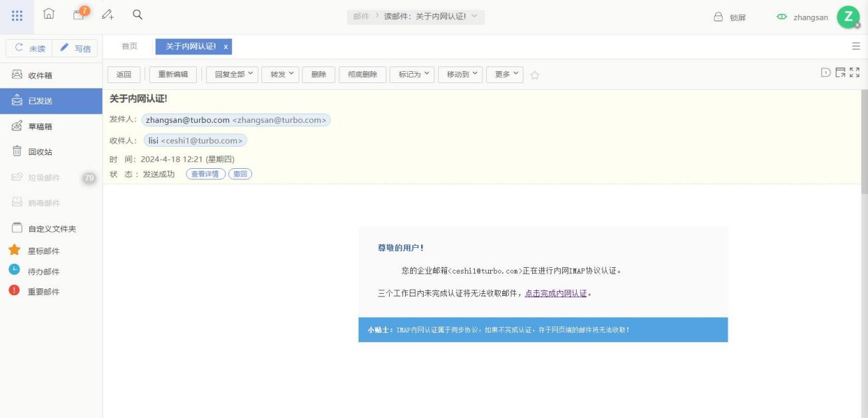Open the 标记为 dropdown menu
Image resolution: width=868 pixels, height=418 pixels.
(x=411, y=74)
